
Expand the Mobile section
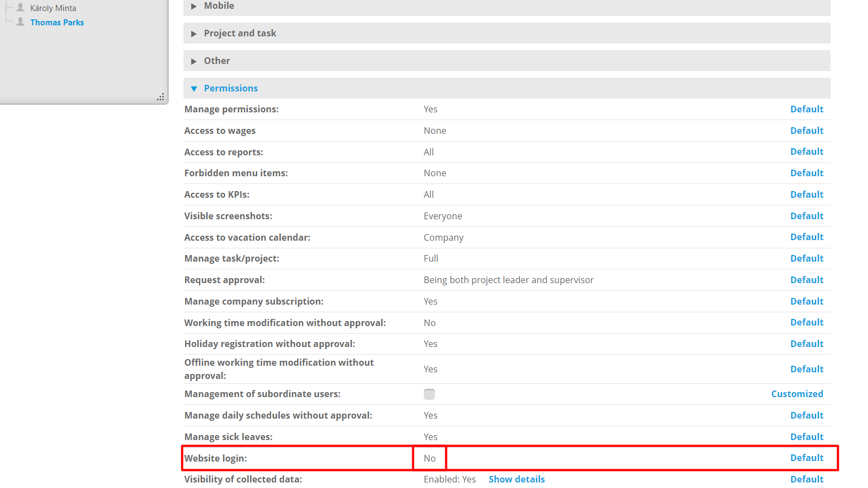[x=219, y=6]
